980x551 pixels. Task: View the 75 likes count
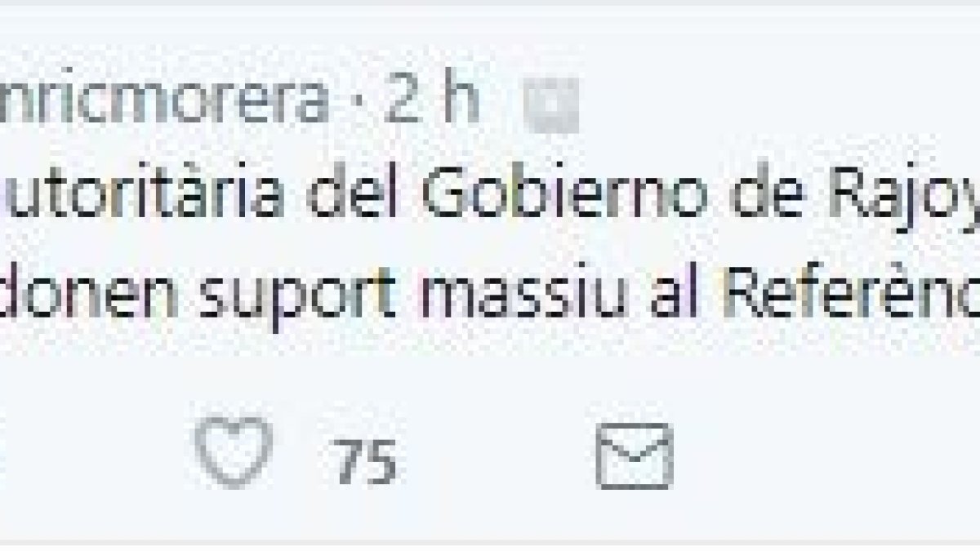(367, 462)
